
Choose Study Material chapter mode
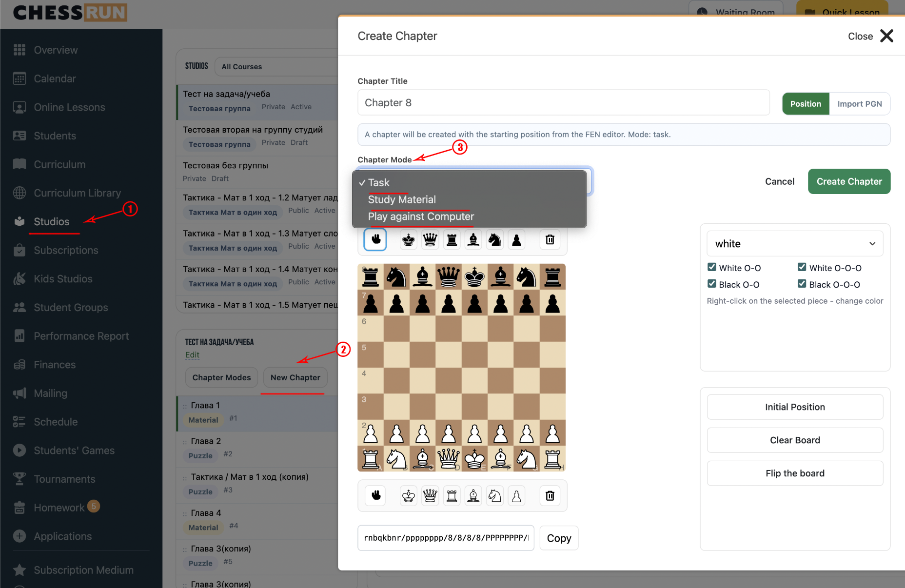pyautogui.click(x=470, y=199)
